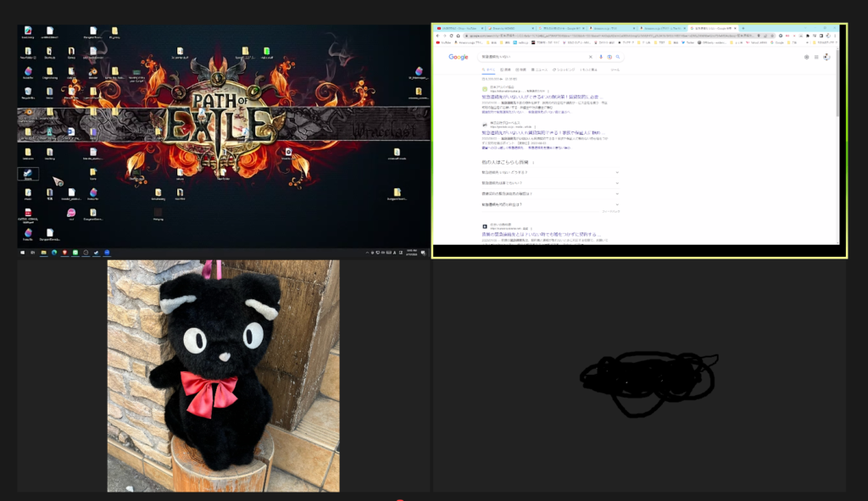Click the Google voice search microphone icon
This screenshot has height=501, width=868.
tap(601, 57)
